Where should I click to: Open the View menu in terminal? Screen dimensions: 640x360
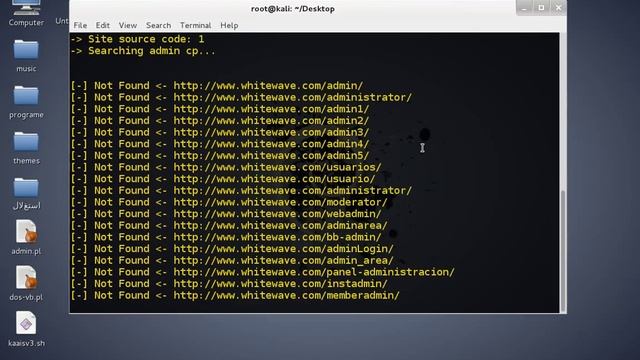pyautogui.click(x=128, y=25)
